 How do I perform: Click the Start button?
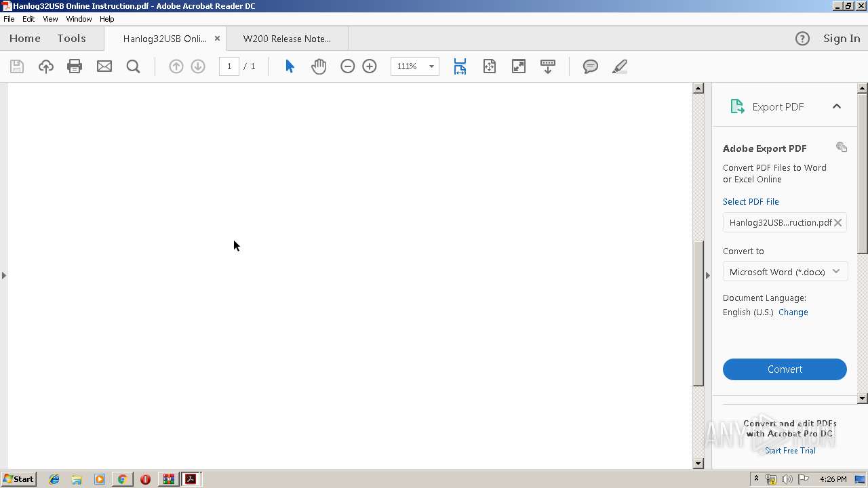pos(19,479)
